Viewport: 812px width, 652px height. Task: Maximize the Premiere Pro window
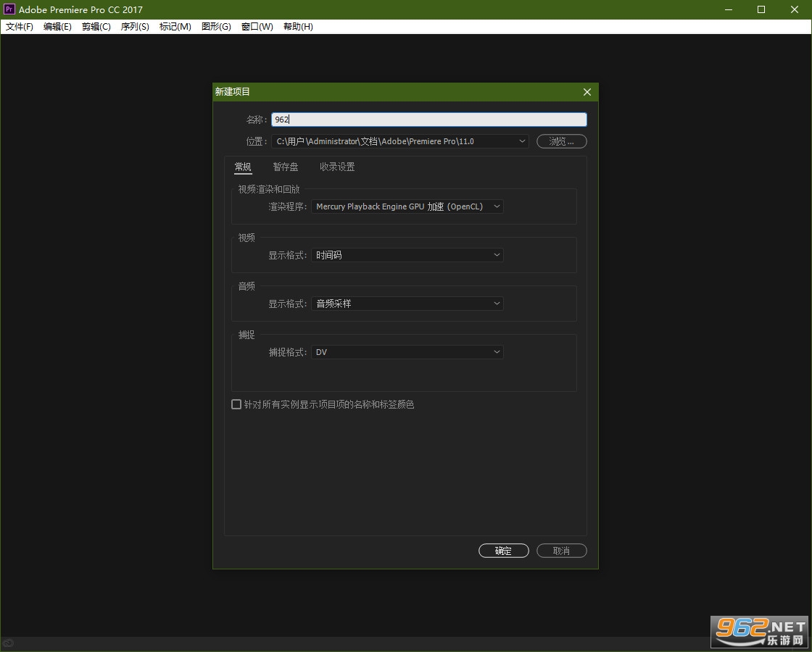point(761,9)
